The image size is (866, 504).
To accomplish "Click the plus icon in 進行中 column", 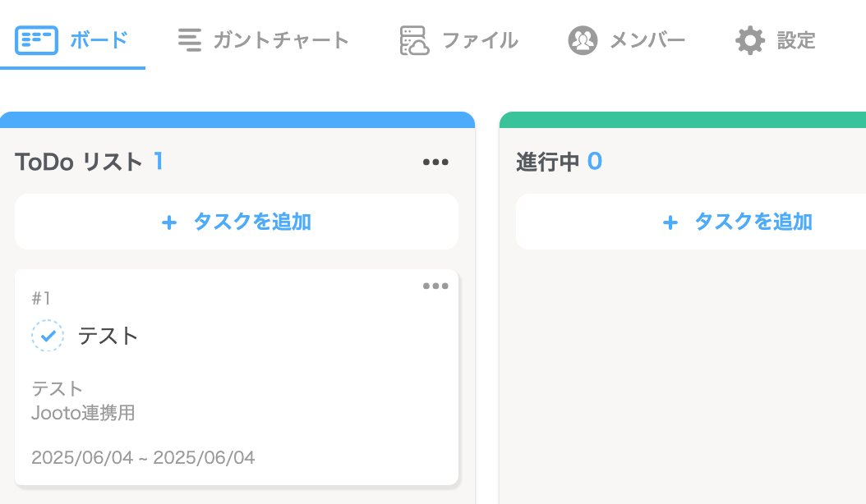I will click(670, 222).
